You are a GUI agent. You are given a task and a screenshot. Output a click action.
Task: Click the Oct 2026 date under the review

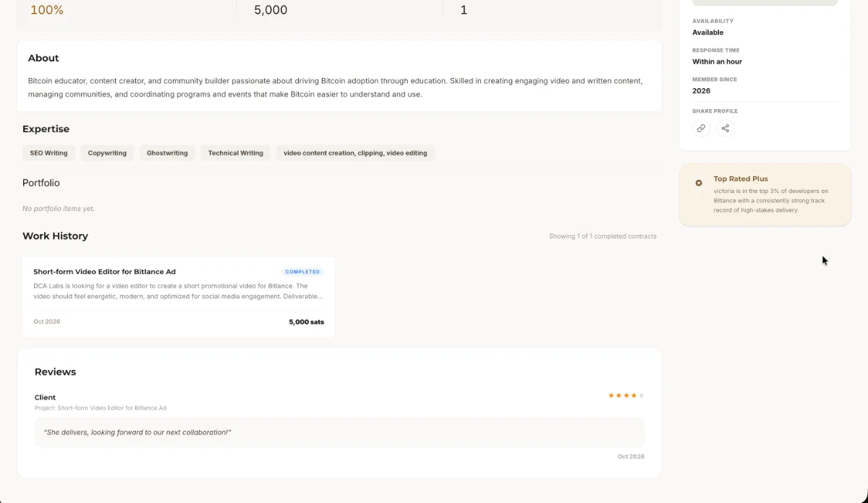click(x=631, y=457)
